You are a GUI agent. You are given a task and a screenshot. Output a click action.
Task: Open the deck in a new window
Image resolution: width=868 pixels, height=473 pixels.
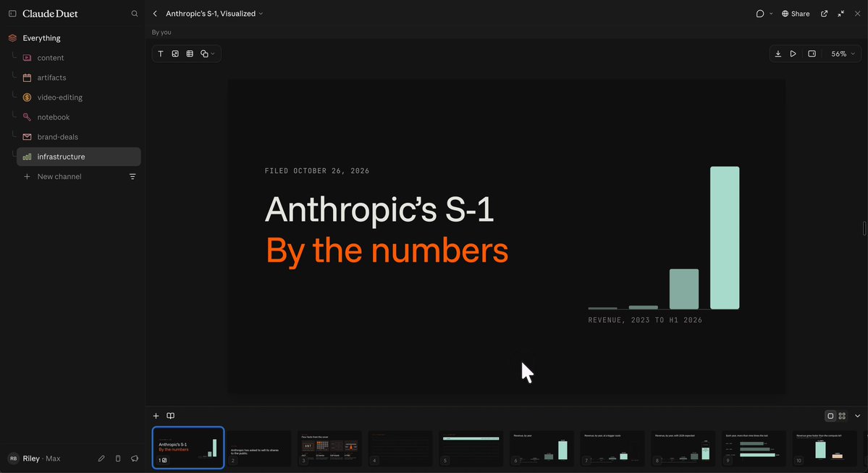(825, 13)
